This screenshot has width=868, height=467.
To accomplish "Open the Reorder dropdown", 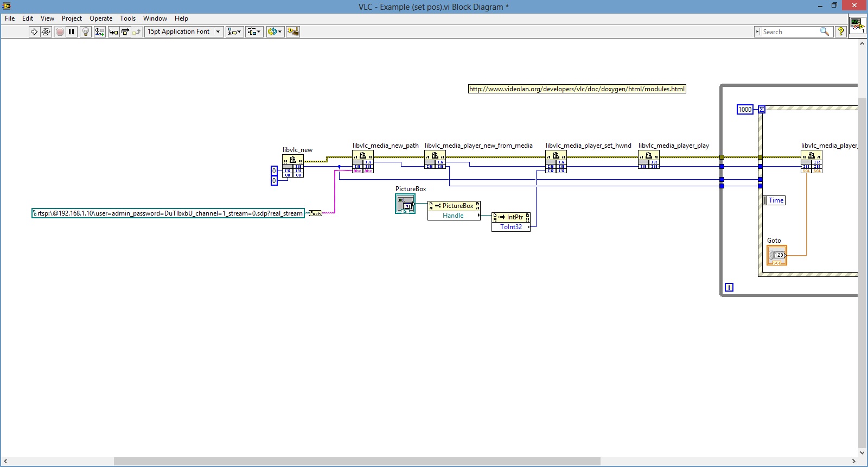I will click(x=275, y=31).
